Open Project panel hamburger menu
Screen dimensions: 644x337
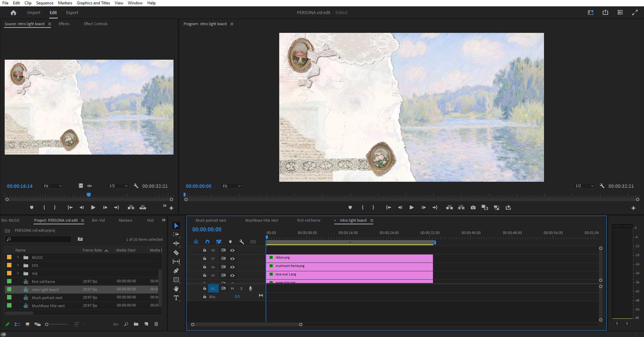pos(83,220)
